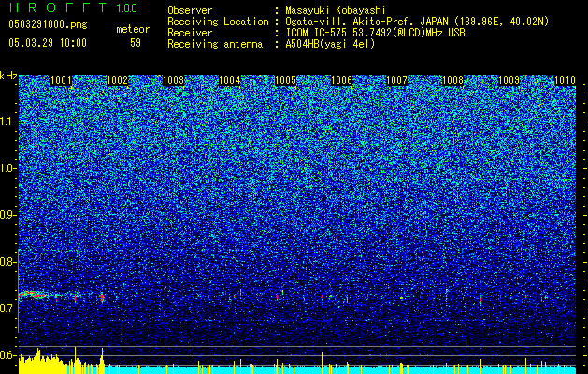This screenshot has width=588, height=374.
Task: Click the 1009 time marker
Action: (x=509, y=80)
